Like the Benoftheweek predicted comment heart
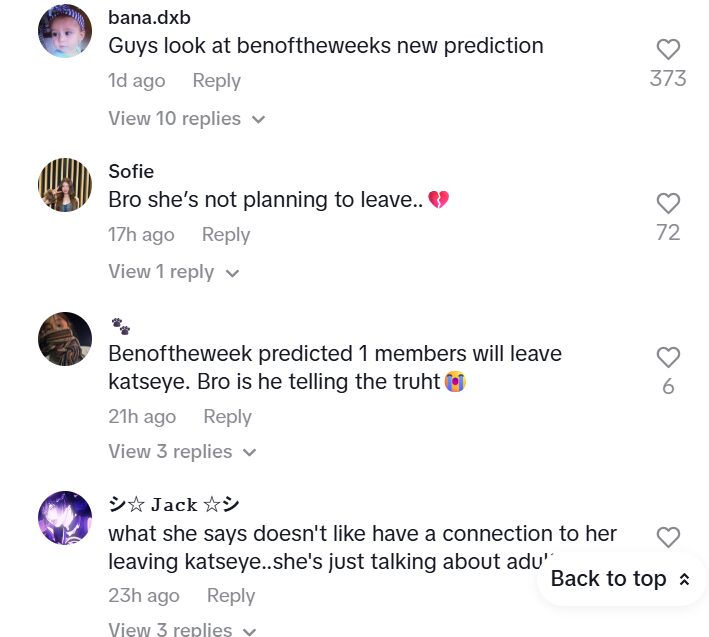709x637 pixels. 668,357
